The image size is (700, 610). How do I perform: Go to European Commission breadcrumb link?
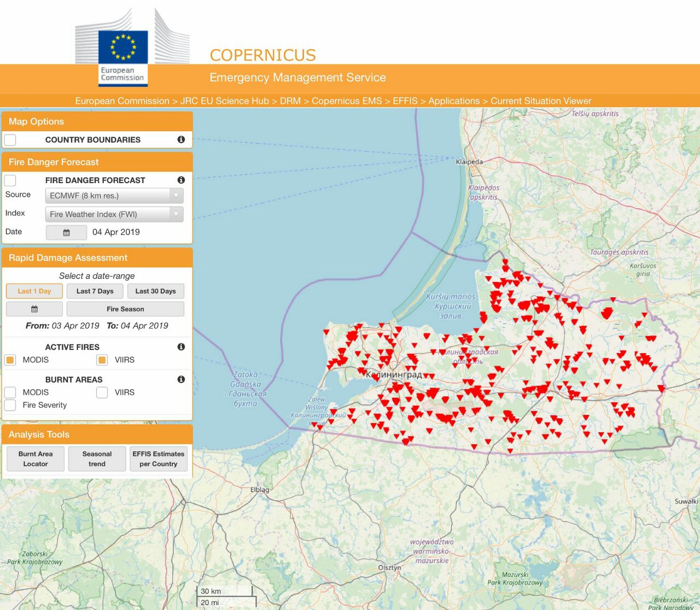[x=122, y=101]
